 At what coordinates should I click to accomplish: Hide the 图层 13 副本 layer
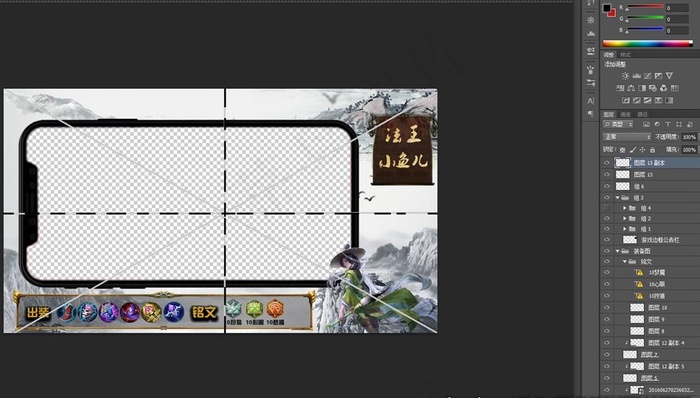pyautogui.click(x=607, y=163)
